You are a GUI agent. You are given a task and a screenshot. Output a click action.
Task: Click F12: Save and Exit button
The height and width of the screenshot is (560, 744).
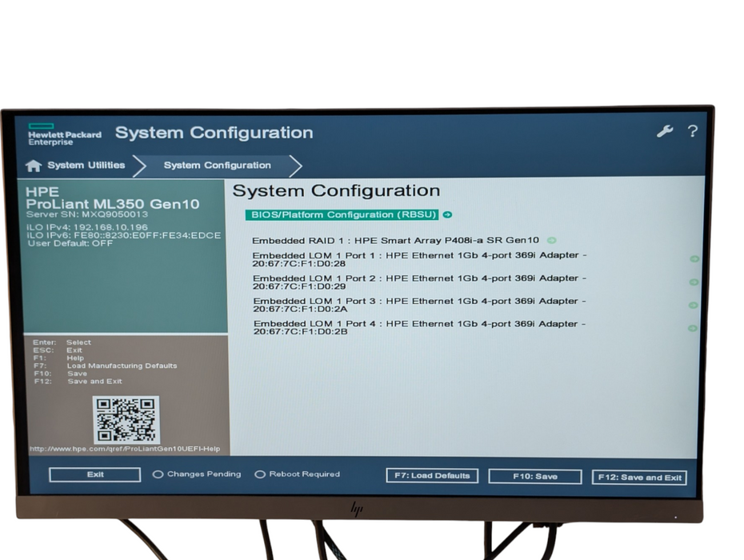pyautogui.click(x=640, y=478)
